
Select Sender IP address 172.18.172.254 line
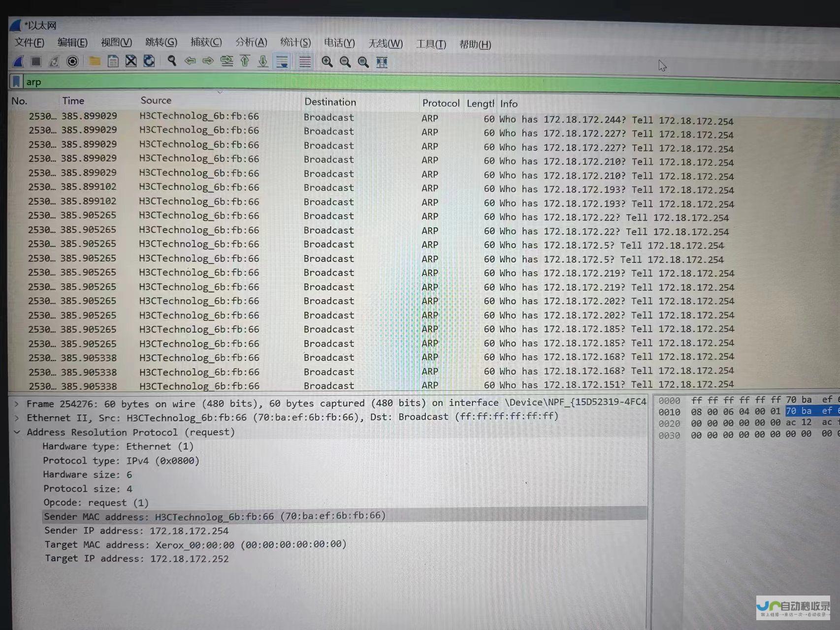pyautogui.click(x=136, y=531)
